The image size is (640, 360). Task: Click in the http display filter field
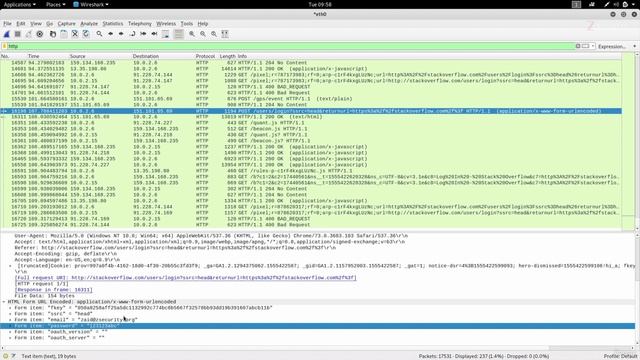click(x=291, y=46)
